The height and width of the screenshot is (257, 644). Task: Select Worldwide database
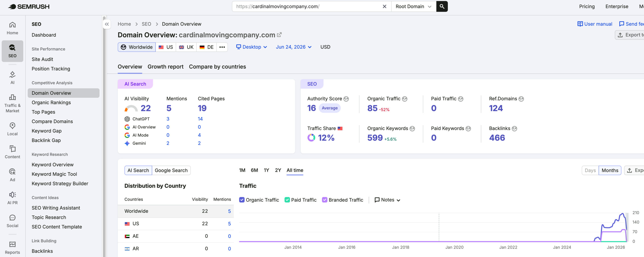(x=137, y=47)
